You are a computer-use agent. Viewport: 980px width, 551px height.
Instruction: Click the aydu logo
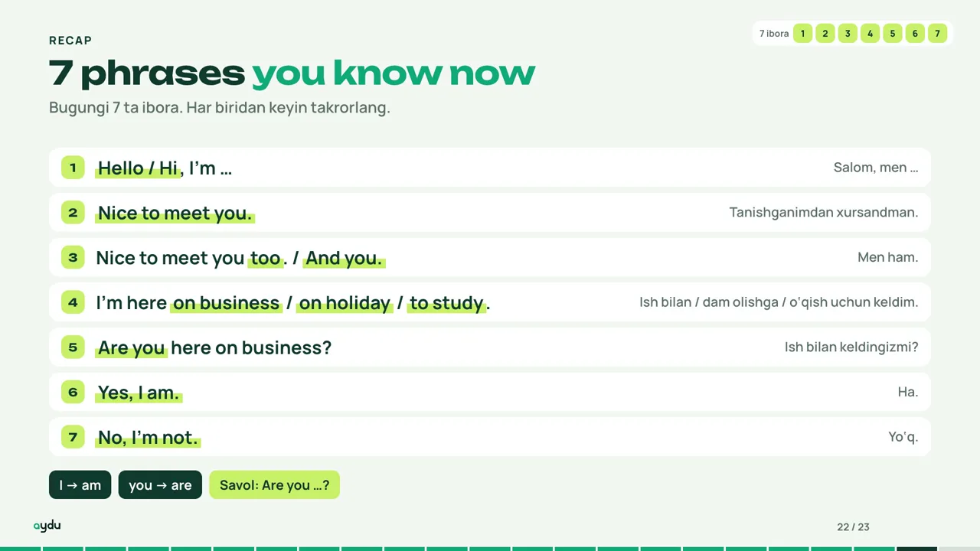click(x=47, y=526)
